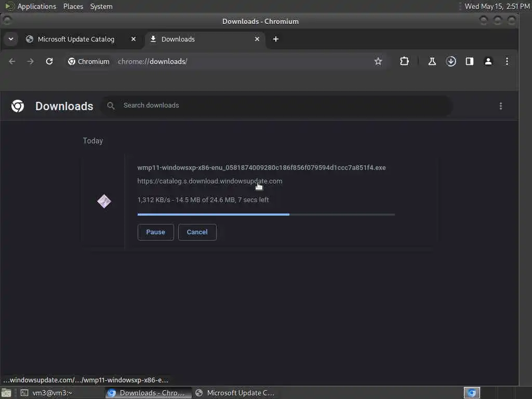Open the Chrome Labs flask icon
The image size is (532, 399).
432,61
